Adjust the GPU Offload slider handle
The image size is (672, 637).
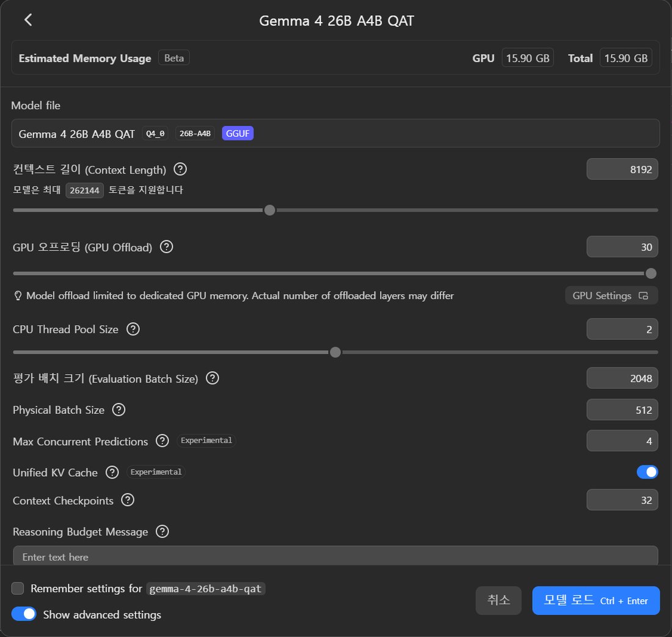click(651, 273)
